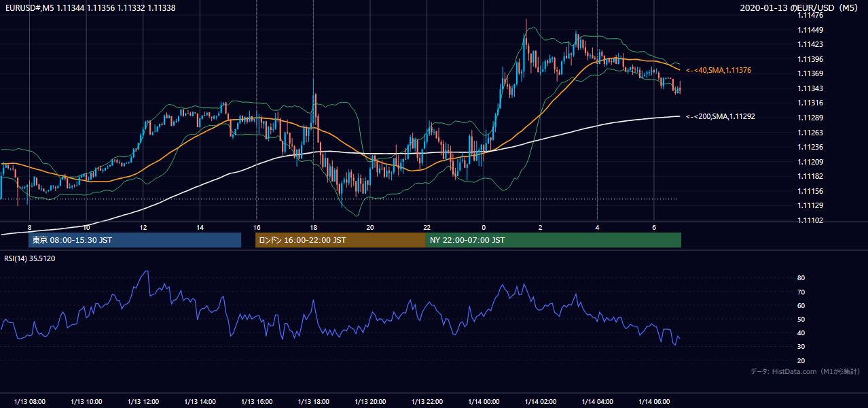The width and height of the screenshot is (868, 408).
Task: Click price level 1.11423 on axis
Action: [x=810, y=45]
